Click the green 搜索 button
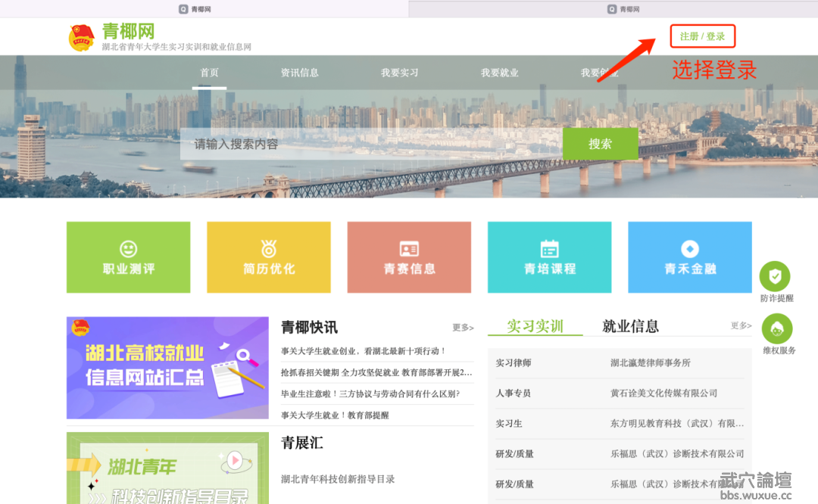818x504 pixels. click(x=601, y=144)
